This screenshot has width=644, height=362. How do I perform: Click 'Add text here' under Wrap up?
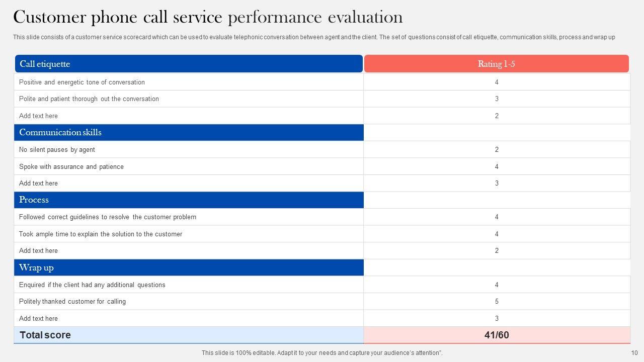pos(38,318)
